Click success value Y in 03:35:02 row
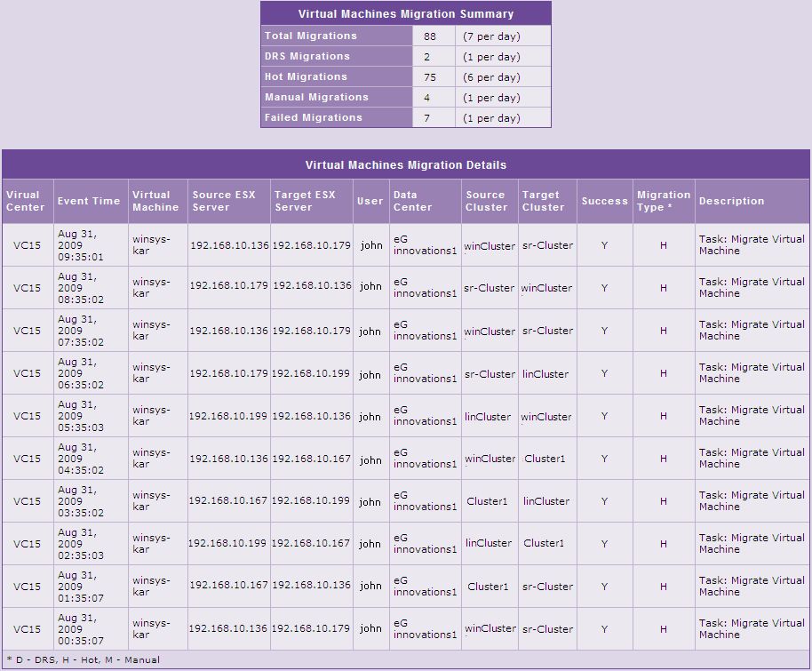The width and height of the screenshot is (812, 671). point(604,501)
